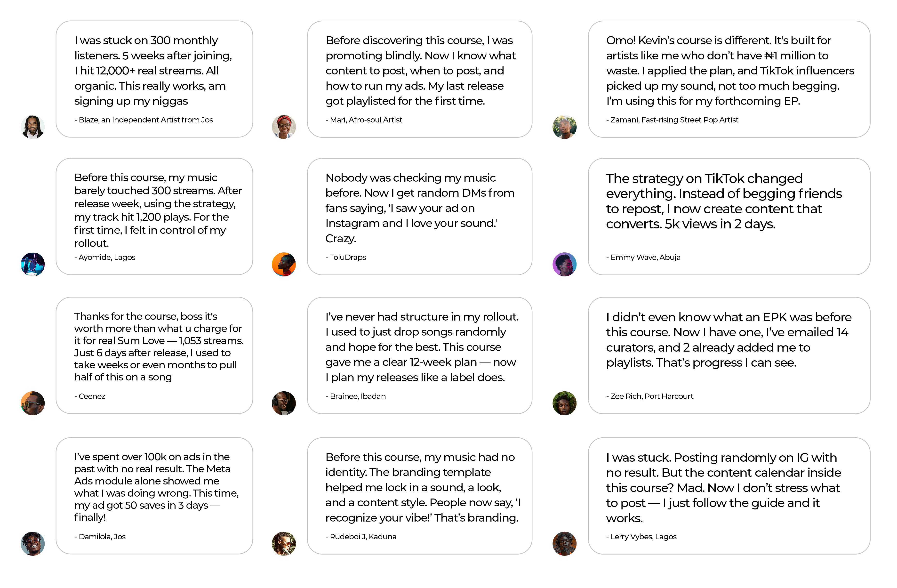Click Blaze's profile avatar photo
This screenshot has height=588, width=897.
coord(33,127)
